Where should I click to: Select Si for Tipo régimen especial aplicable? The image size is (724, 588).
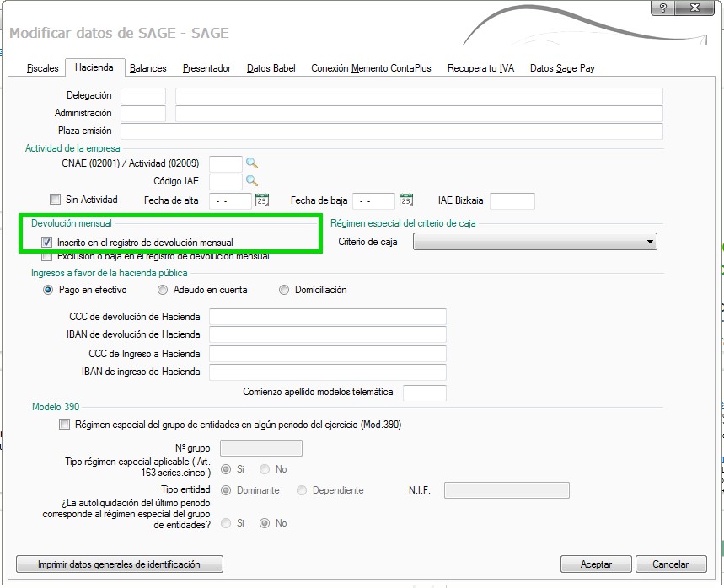[x=226, y=469]
